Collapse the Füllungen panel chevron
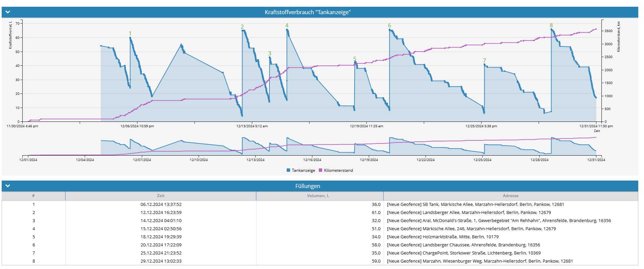This screenshot has width=644, height=269. [8, 186]
